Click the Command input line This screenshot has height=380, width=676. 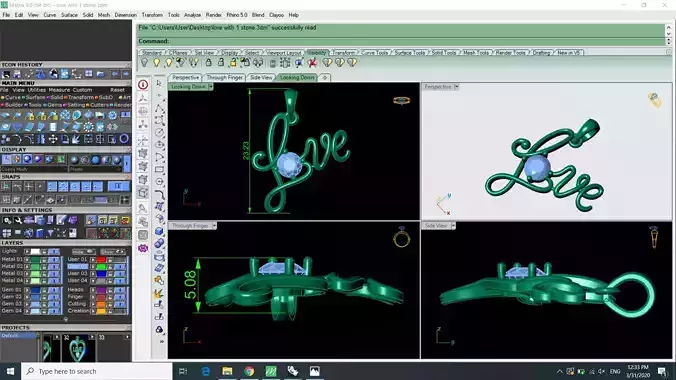pos(401,41)
